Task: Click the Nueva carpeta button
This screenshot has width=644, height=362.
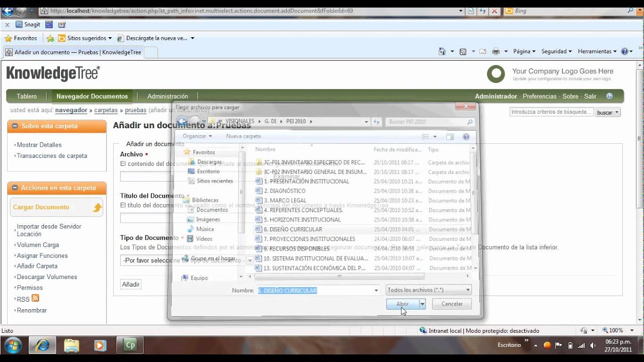Action: click(244, 136)
